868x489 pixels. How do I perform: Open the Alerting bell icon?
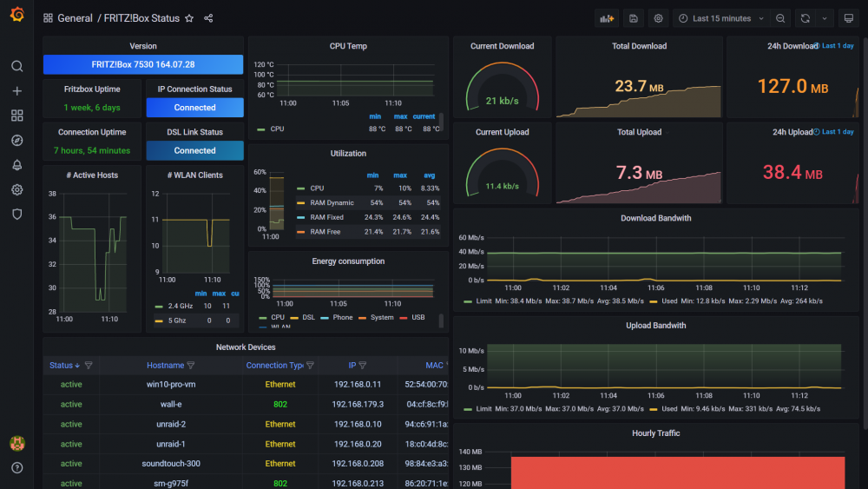(17, 165)
